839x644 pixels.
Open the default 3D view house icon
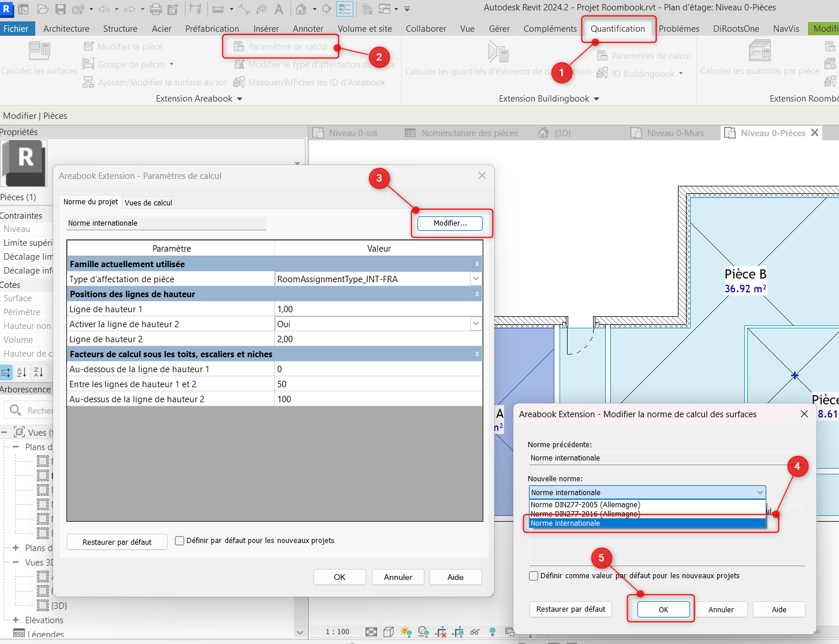tap(301, 9)
